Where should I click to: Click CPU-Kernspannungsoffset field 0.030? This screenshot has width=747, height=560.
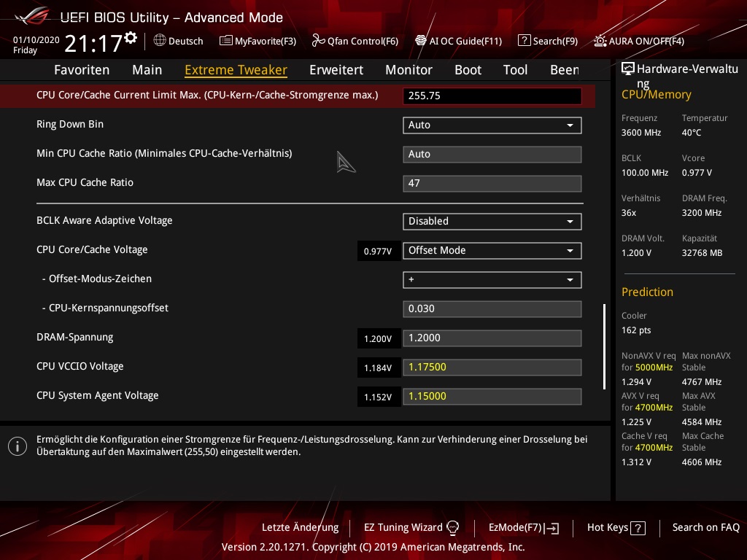coord(492,309)
